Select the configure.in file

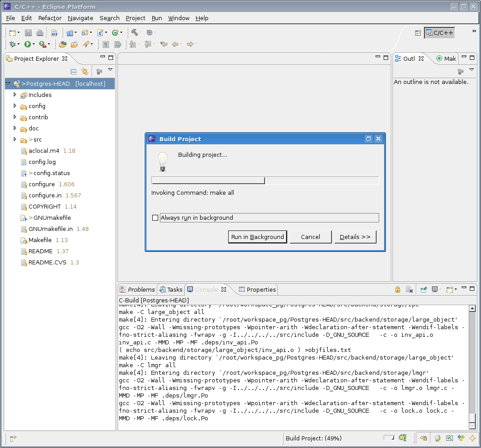click(x=45, y=195)
